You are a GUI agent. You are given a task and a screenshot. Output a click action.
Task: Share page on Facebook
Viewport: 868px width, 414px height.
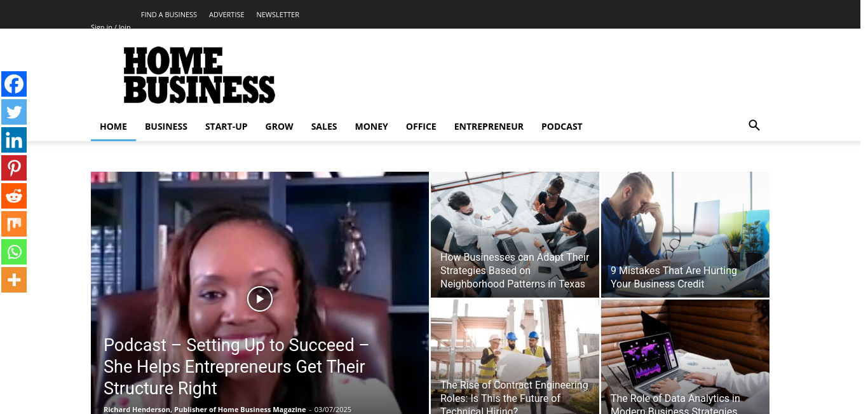[x=14, y=84]
